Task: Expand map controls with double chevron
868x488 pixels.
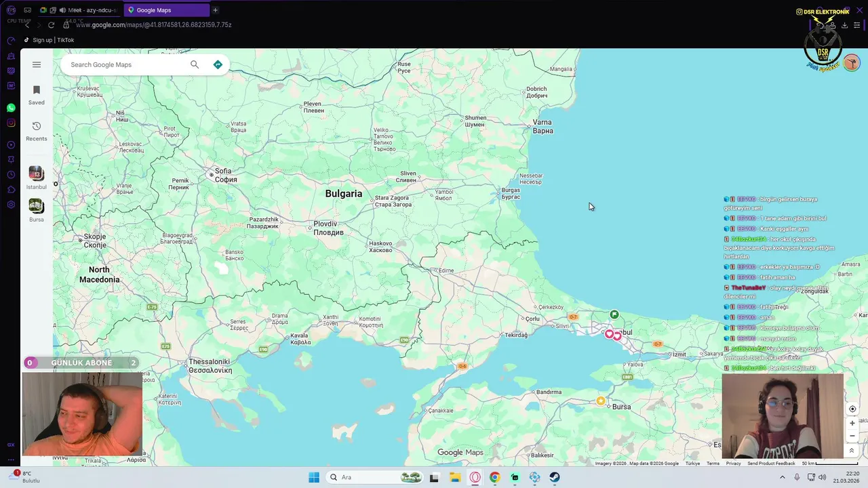Action: coord(852,450)
